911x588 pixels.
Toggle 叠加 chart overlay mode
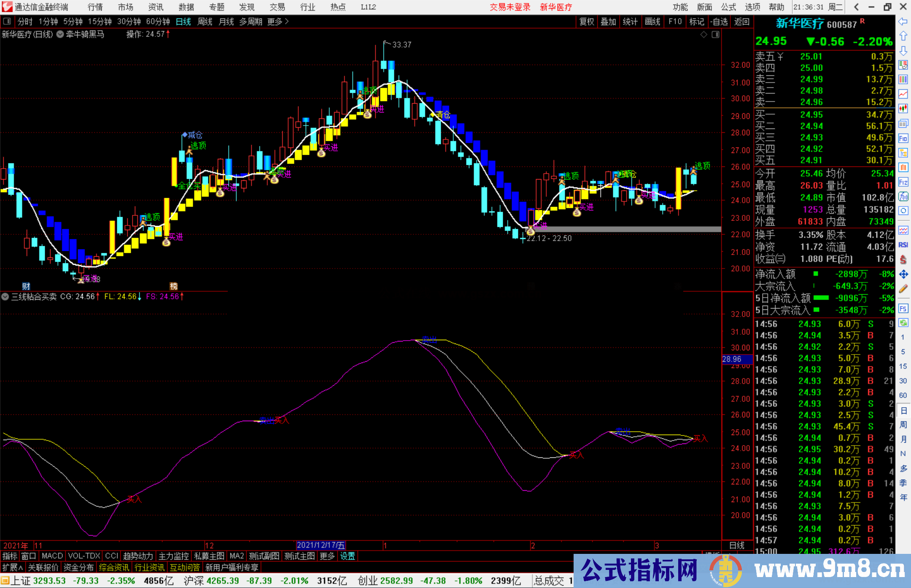coord(609,21)
